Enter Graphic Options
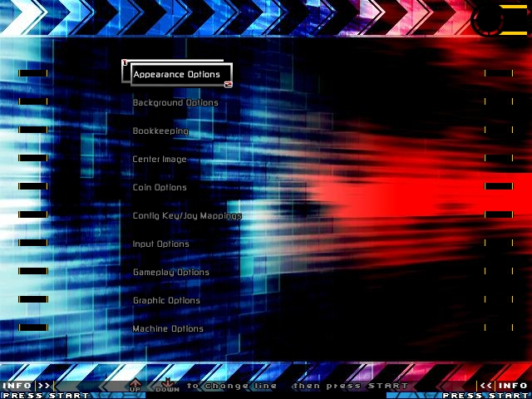Screen dimensions: 532x399 point(166,301)
